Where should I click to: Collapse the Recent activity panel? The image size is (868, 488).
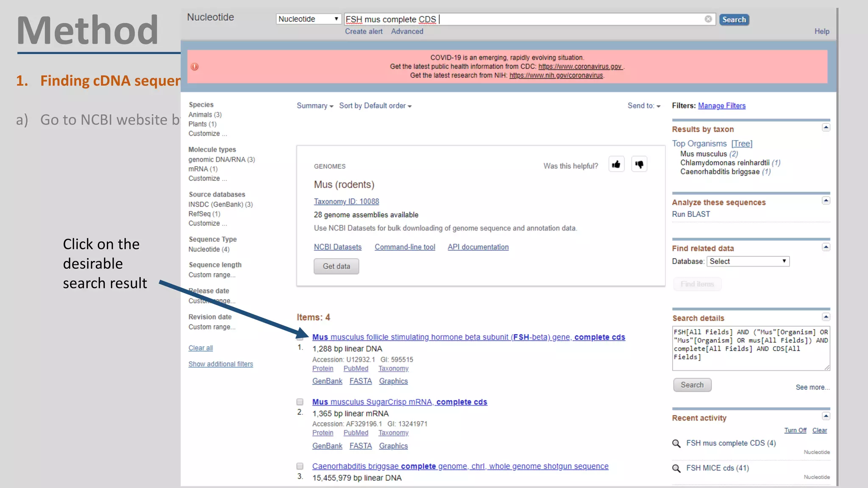tap(826, 416)
